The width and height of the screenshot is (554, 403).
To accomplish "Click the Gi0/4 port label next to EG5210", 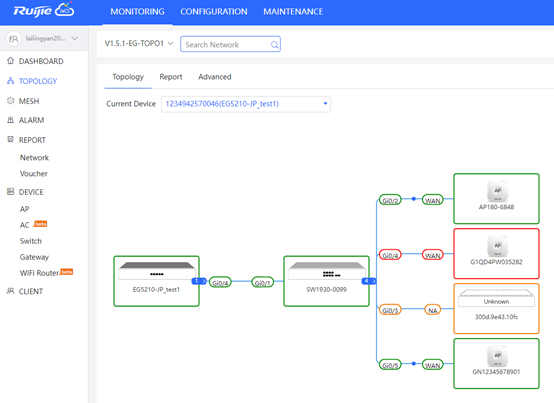I will [x=220, y=282].
